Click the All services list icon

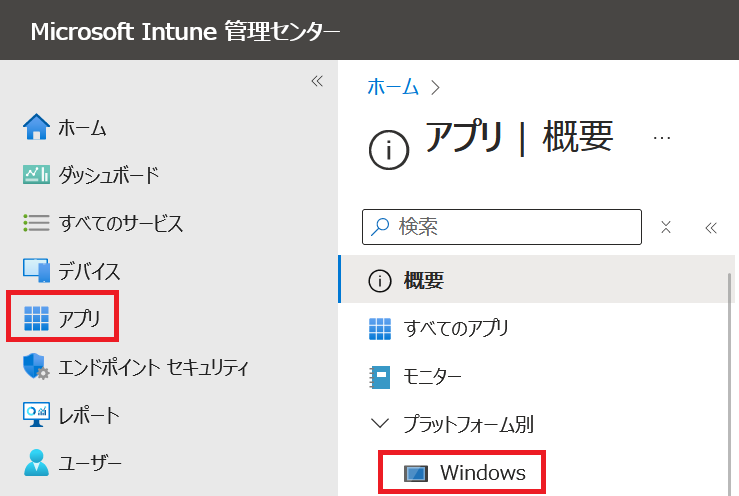point(36,223)
